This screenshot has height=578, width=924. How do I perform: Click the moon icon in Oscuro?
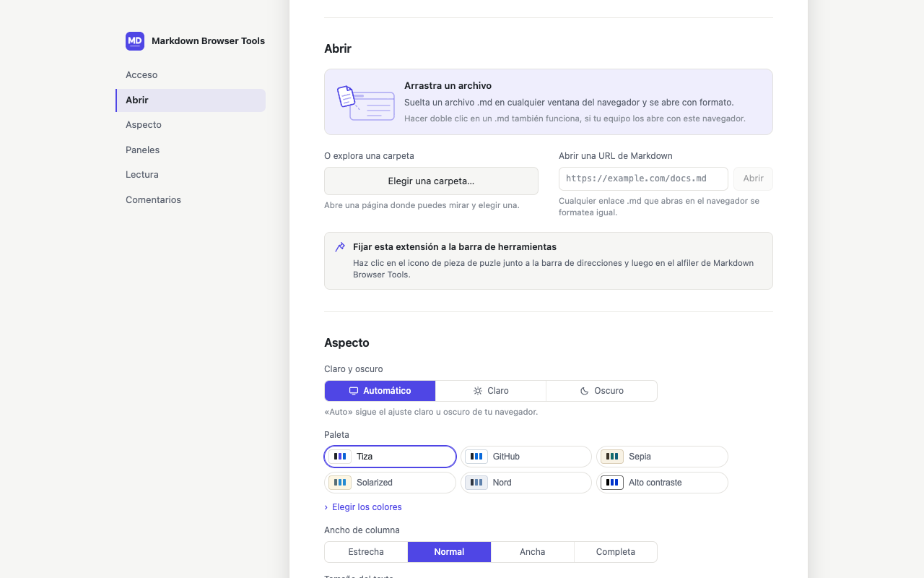pyautogui.click(x=585, y=391)
